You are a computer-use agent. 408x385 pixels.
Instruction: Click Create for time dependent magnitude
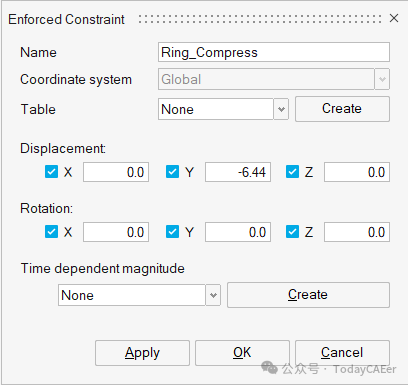click(x=308, y=295)
